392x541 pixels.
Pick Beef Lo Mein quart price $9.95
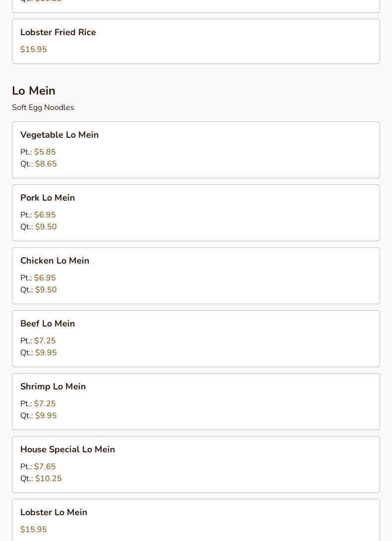tap(46, 353)
